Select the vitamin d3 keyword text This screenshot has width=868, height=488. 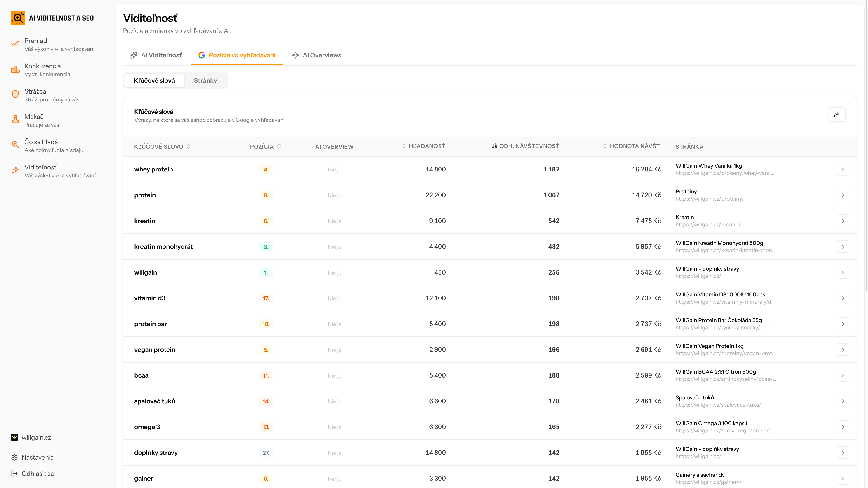(x=150, y=298)
